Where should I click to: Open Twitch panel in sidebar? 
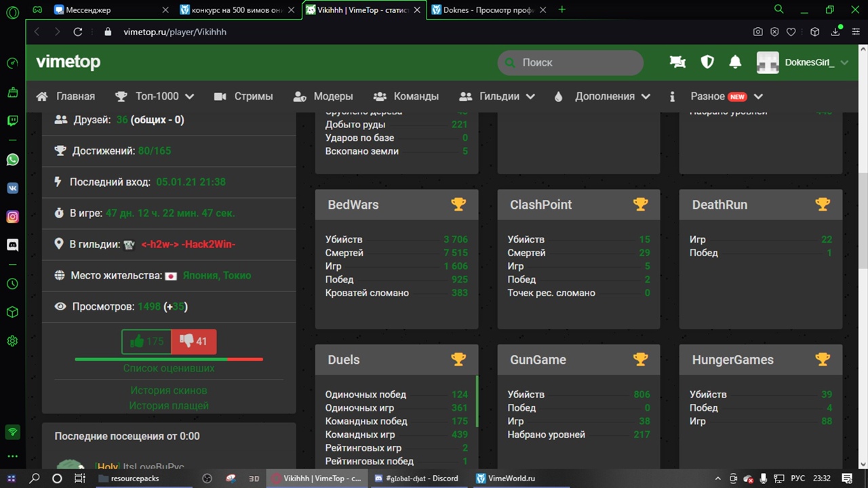[x=12, y=121]
